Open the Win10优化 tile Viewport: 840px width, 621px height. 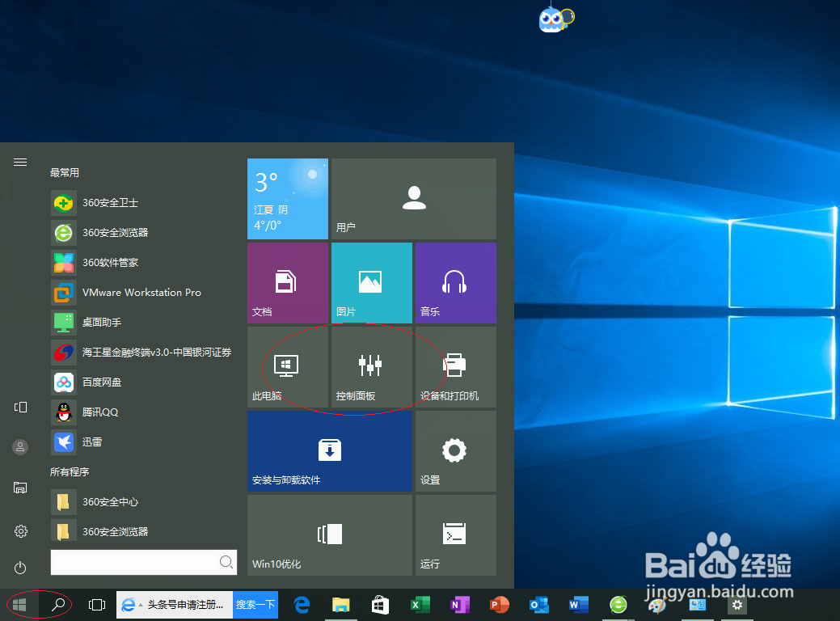pyautogui.click(x=330, y=535)
